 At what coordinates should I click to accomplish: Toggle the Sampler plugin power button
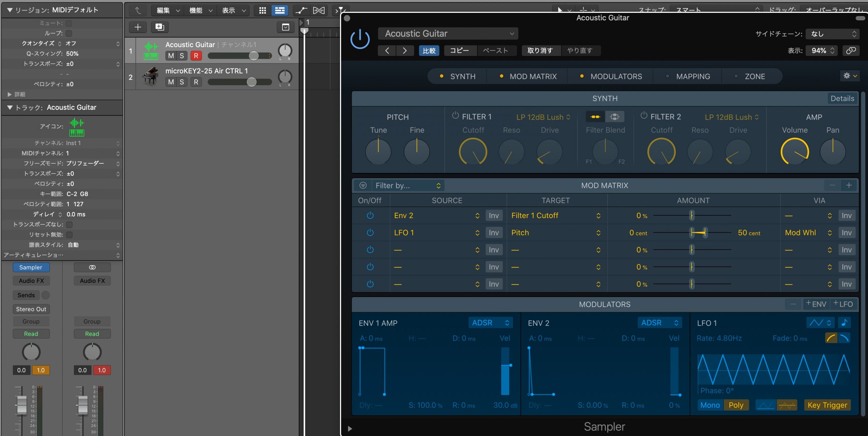click(360, 39)
